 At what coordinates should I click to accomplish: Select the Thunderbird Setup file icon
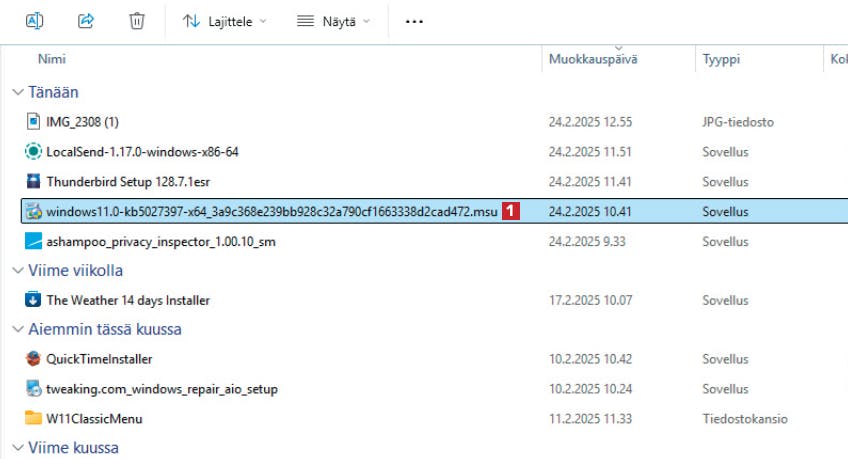click(x=33, y=181)
